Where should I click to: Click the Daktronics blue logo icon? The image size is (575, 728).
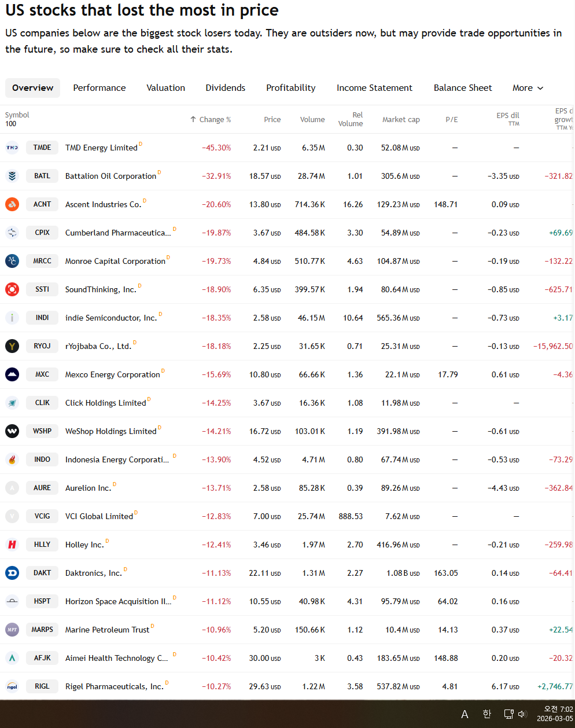[12, 573]
